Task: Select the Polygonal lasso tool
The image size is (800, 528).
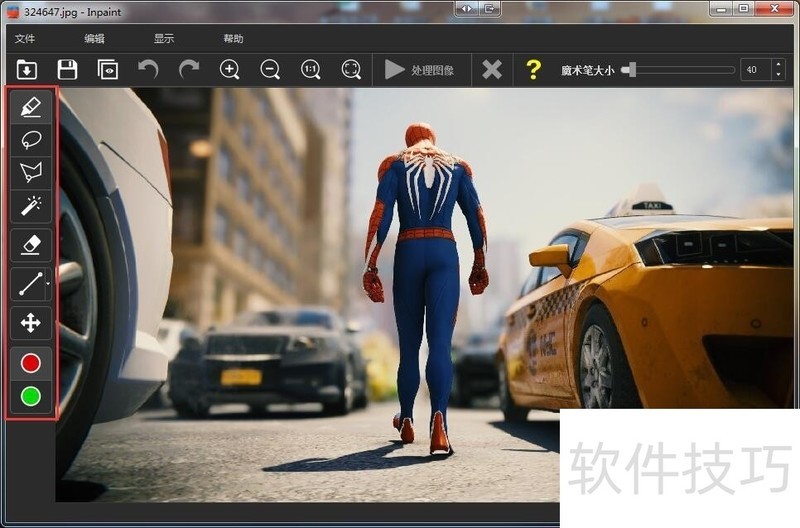Action: click(x=31, y=172)
